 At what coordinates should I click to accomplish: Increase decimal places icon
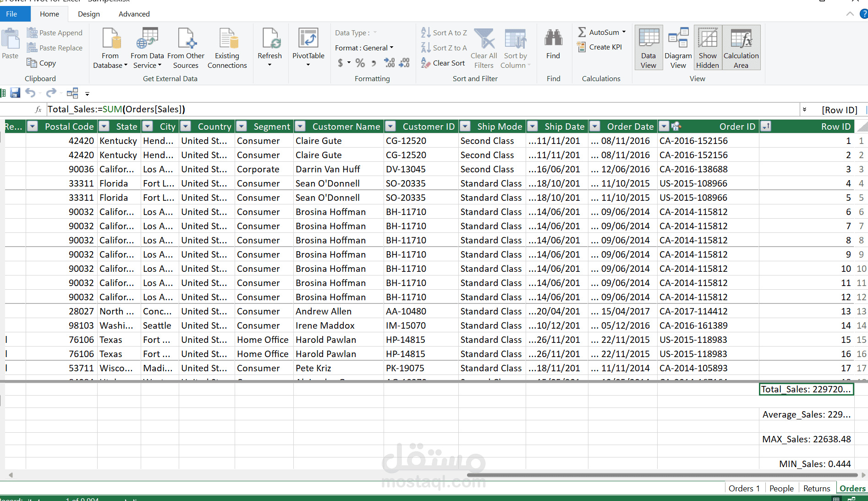click(390, 63)
